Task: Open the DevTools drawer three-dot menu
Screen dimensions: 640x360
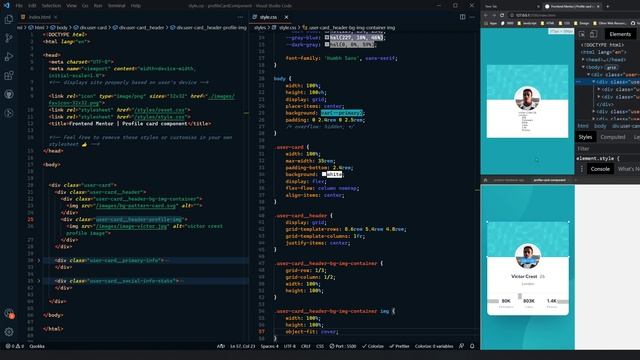Action: (x=582, y=169)
